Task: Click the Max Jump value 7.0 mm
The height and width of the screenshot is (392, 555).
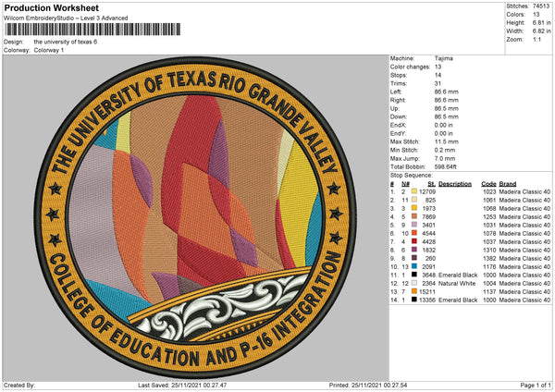Action: [445, 158]
